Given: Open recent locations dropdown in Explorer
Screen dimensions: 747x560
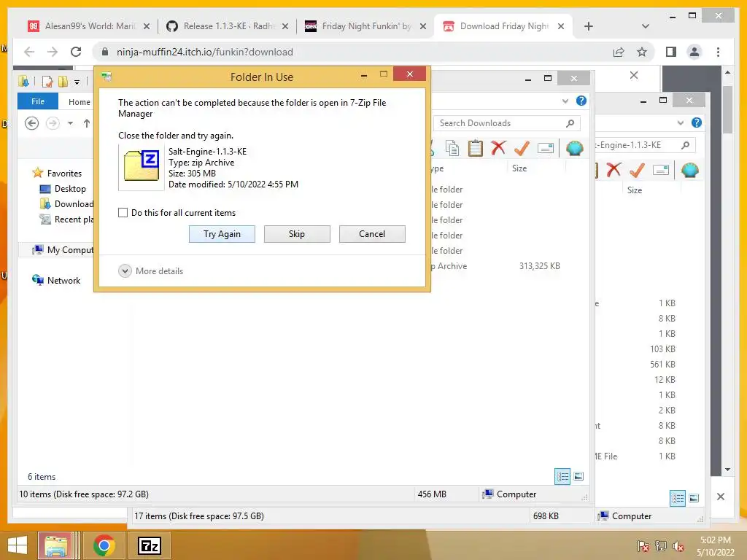Looking at the screenshot, I should pos(70,123).
